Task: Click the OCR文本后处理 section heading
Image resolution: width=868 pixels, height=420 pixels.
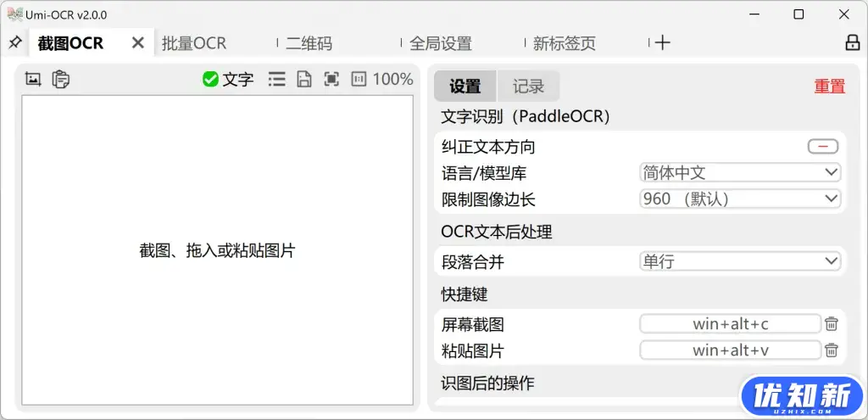Action: (497, 232)
